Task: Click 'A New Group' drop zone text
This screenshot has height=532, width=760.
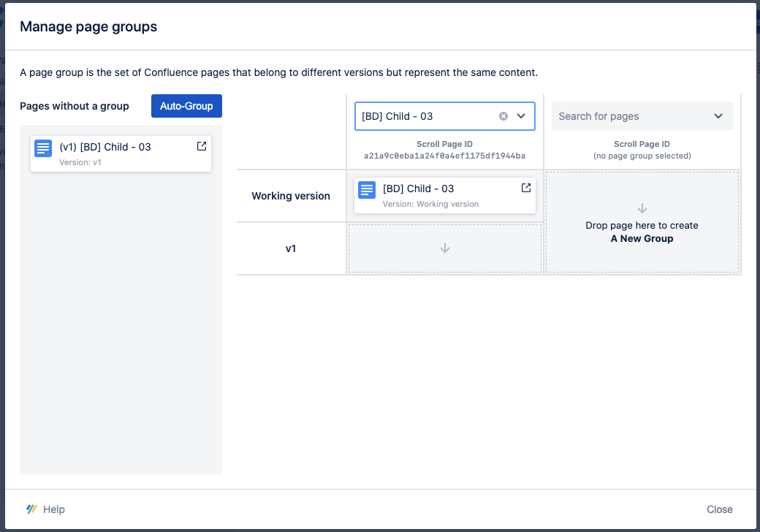Action: point(642,238)
